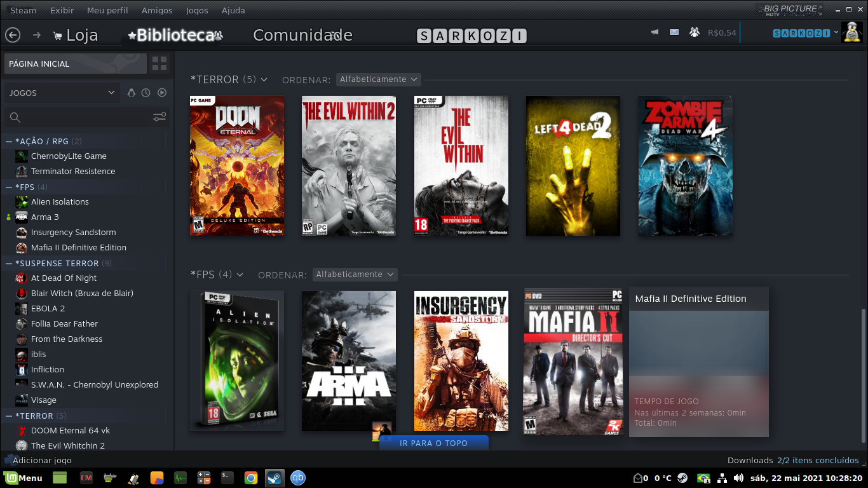Image resolution: width=868 pixels, height=488 pixels.
Task: Go forward with the right arrow button
Action: 37,35
